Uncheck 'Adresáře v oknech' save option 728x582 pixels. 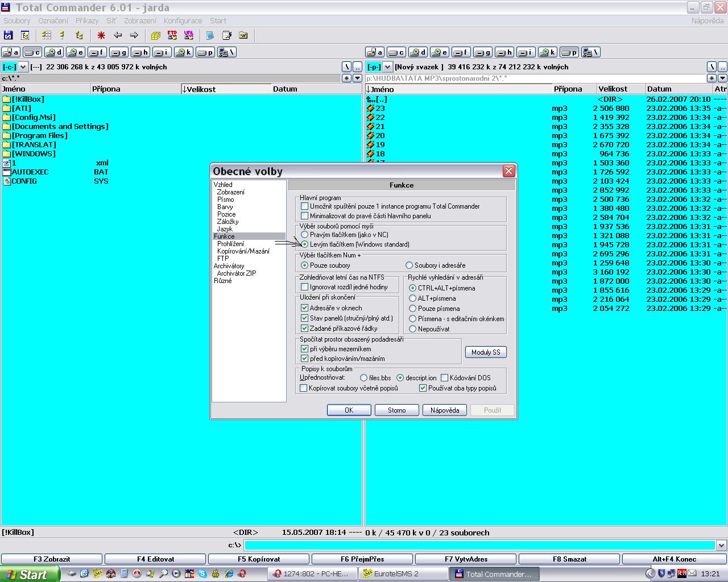304,308
